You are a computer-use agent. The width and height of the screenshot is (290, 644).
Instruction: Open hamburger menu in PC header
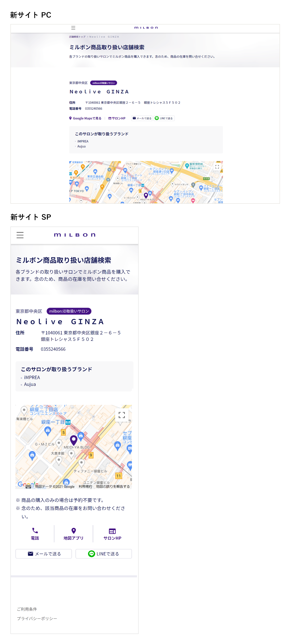click(x=73, y=28)
